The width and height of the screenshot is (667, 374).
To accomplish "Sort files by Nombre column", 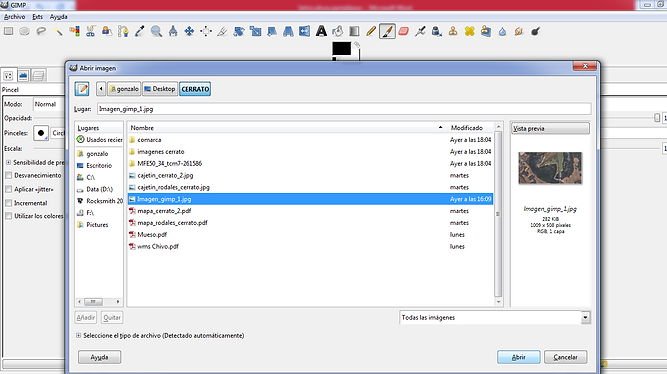I will [x=286, y=128].
